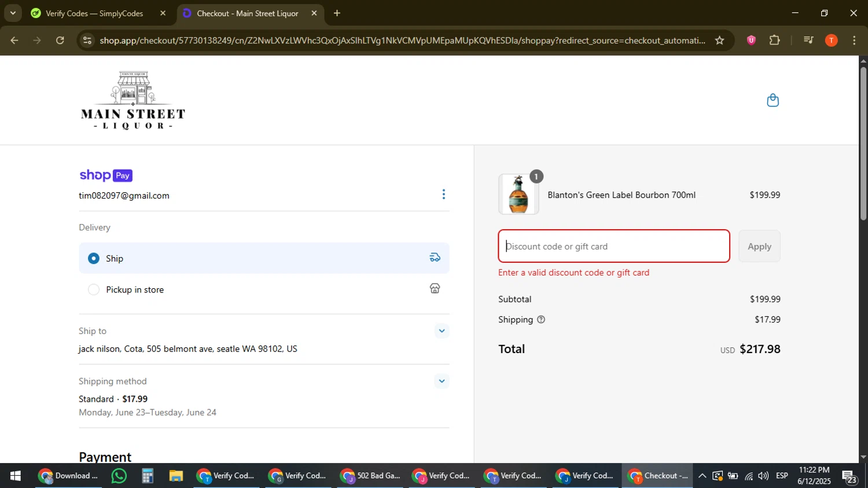Click the Enter a valid discount code error text
The image size is (868, 488).
(574, 273)
